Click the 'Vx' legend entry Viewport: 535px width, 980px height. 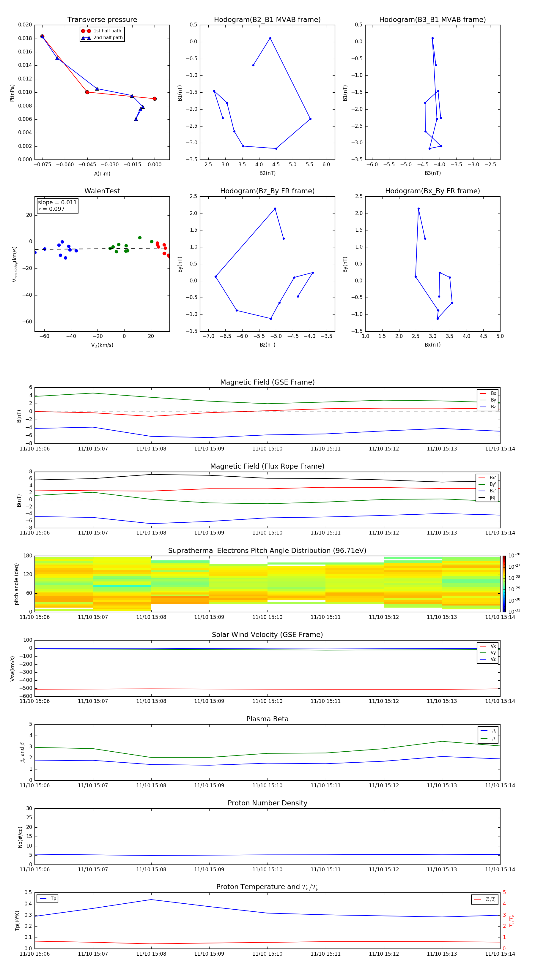488,646
